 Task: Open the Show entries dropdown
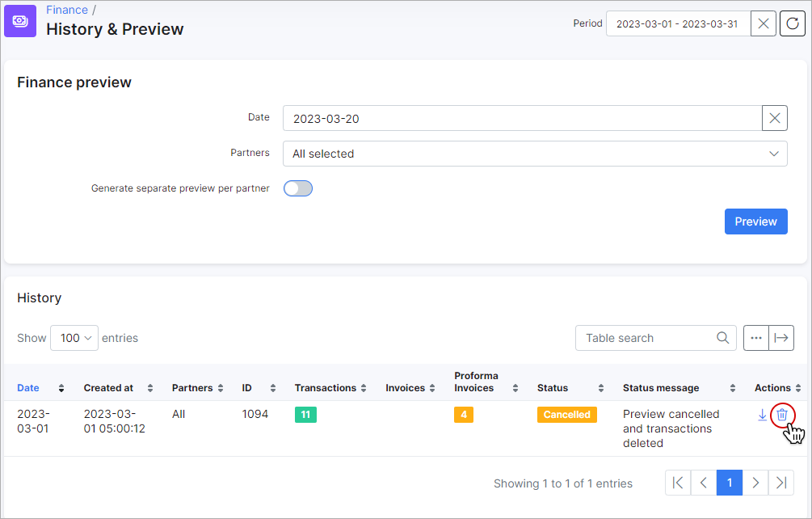[x=74, y=337]
